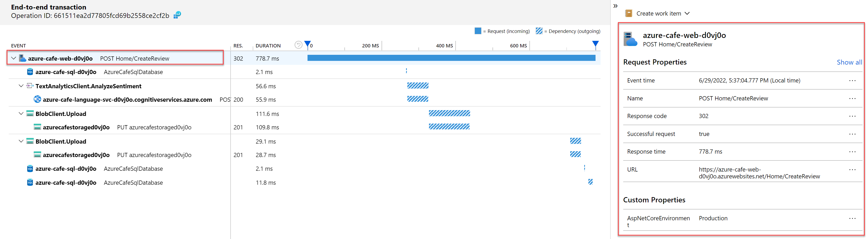This screenshot has height=239, width=868.
Task: Click the globe icon for cognitiveservices dependency
Action: coord(37,99)
